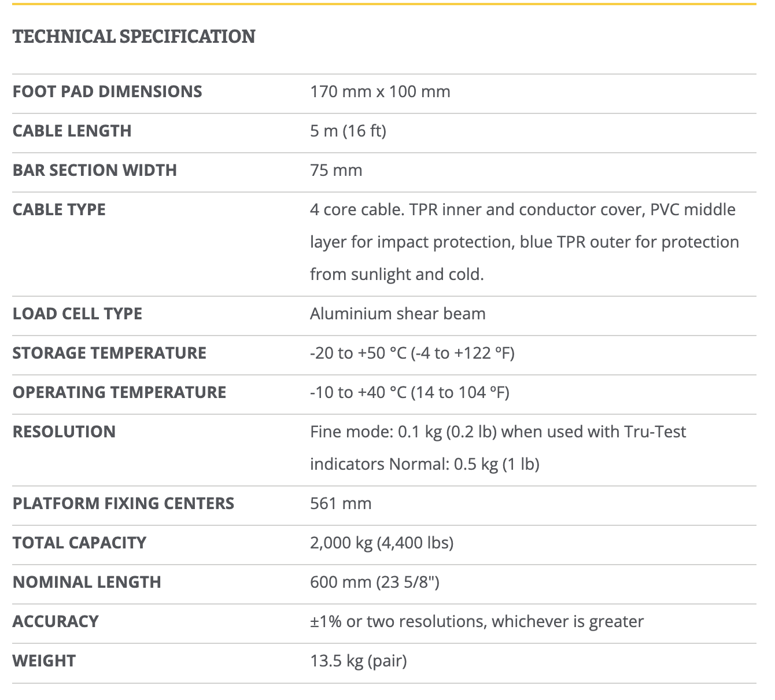775x700 pixels.
Task: Click the Storage Temperature label
Action: (109, 353)
